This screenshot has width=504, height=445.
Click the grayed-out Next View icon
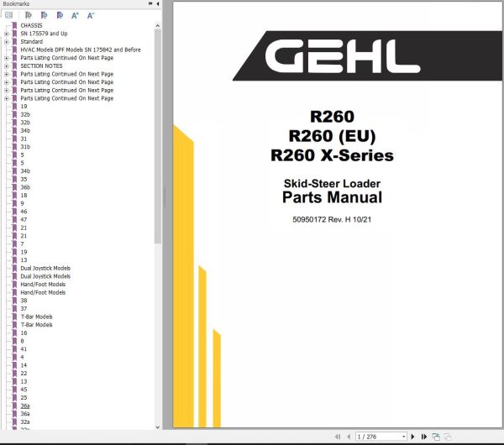click(448, 437)
